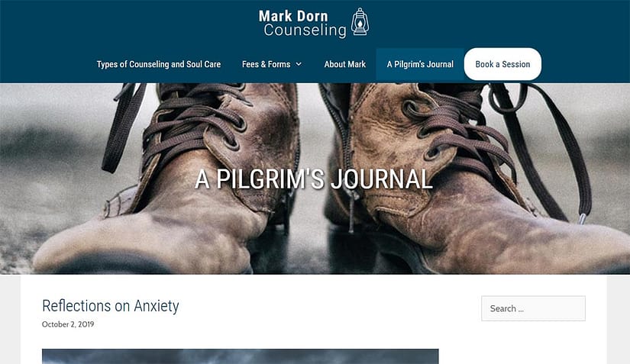Click the lantern logo icon
This screenshot has width=630, height=364.
(x=360, y=22)
